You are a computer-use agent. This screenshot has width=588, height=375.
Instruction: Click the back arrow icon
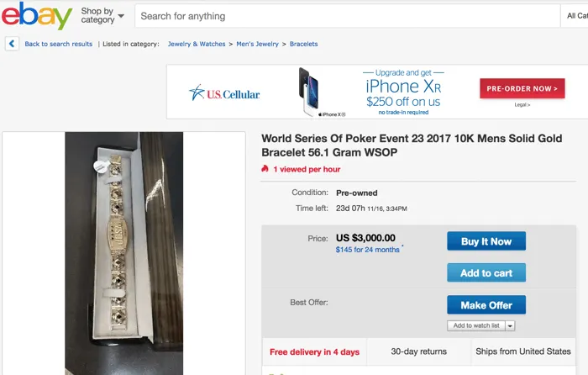(12, 44)
